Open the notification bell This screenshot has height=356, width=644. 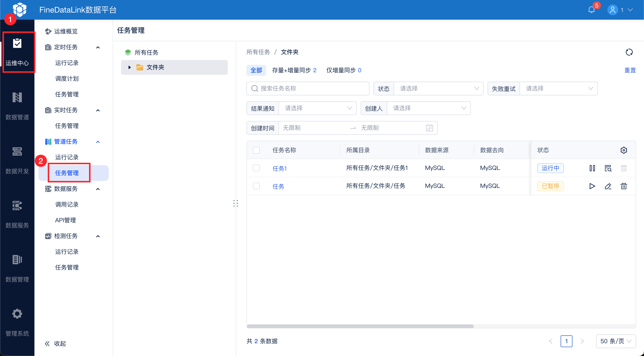point(591,10)
